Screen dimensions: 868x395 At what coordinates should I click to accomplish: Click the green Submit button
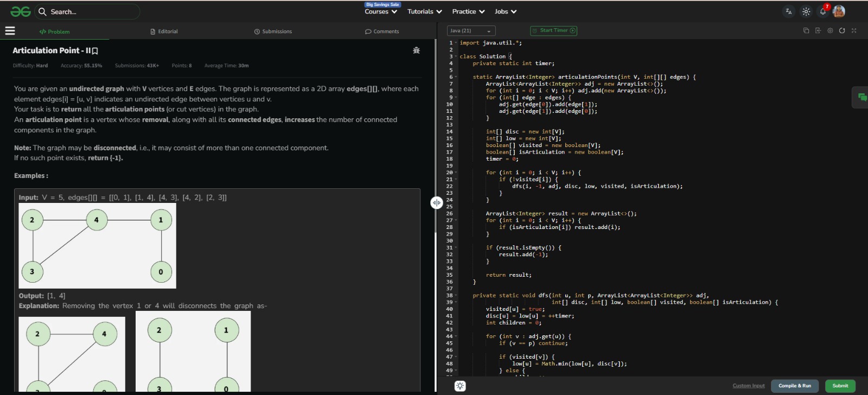tap(840, 386)
